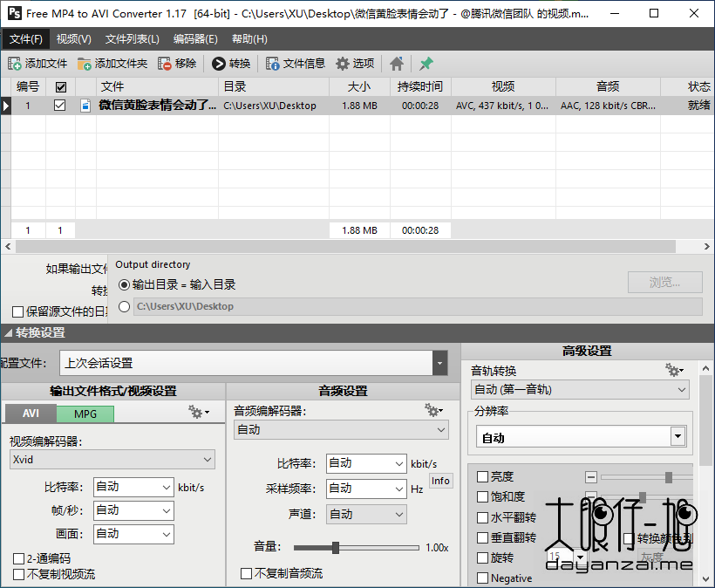Open video 比特率 dropdown
The height and width of the screenshot is (588, 715).
pos(133,487)
